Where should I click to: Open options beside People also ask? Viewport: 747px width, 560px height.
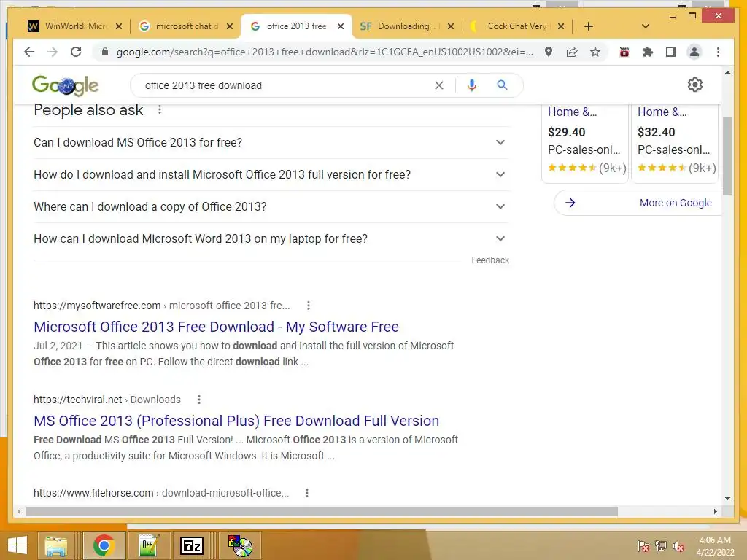point(160,110)
